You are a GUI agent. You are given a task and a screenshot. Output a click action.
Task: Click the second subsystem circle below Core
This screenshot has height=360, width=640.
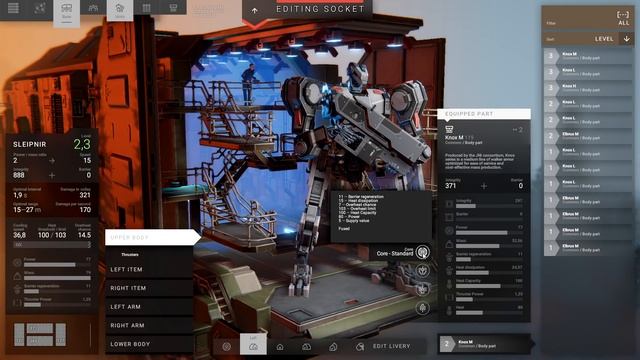tap(422, 271)
